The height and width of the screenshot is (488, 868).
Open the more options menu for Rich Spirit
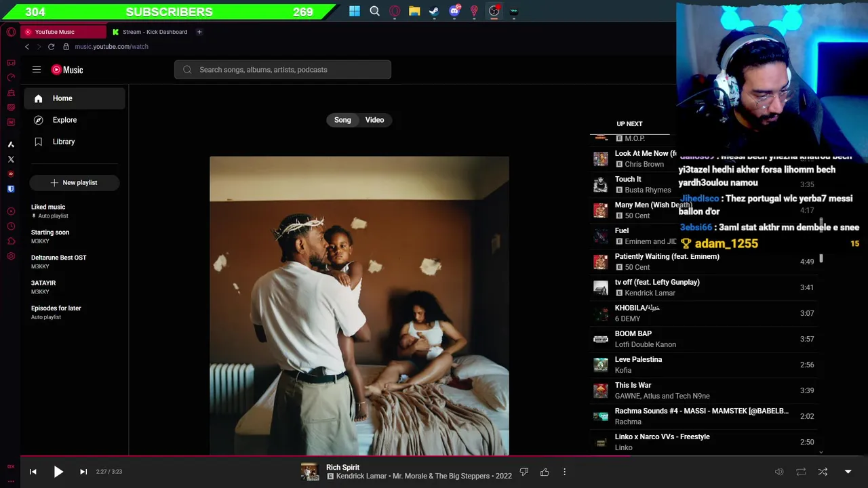pyautogui.click(x=564, y=472)
